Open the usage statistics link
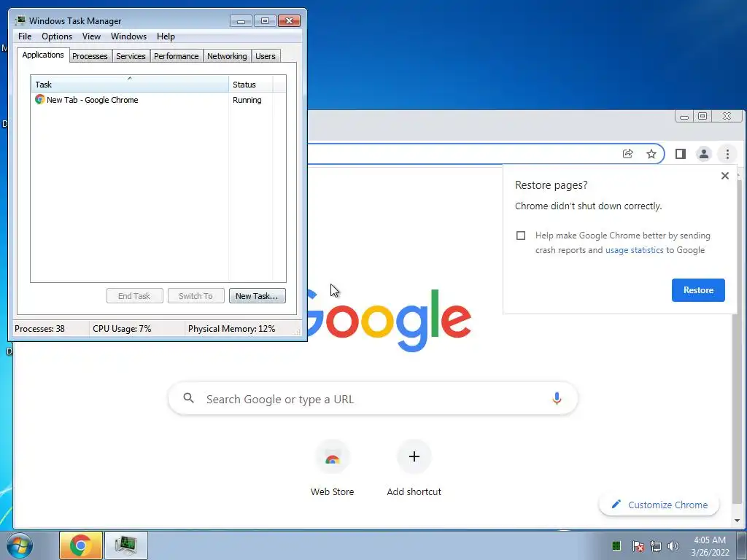 click(634, 250)
